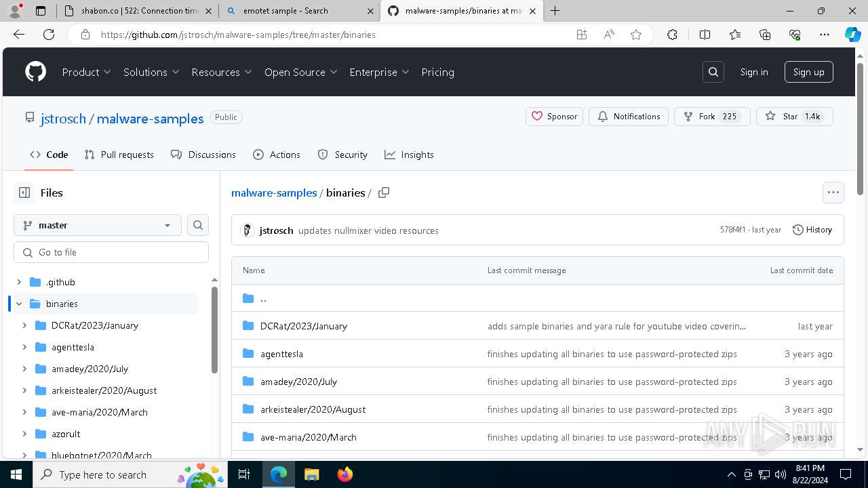This screenshot has width=868, height=488.
Task: Open browser essentials heart icon
Action: point(795,35)
